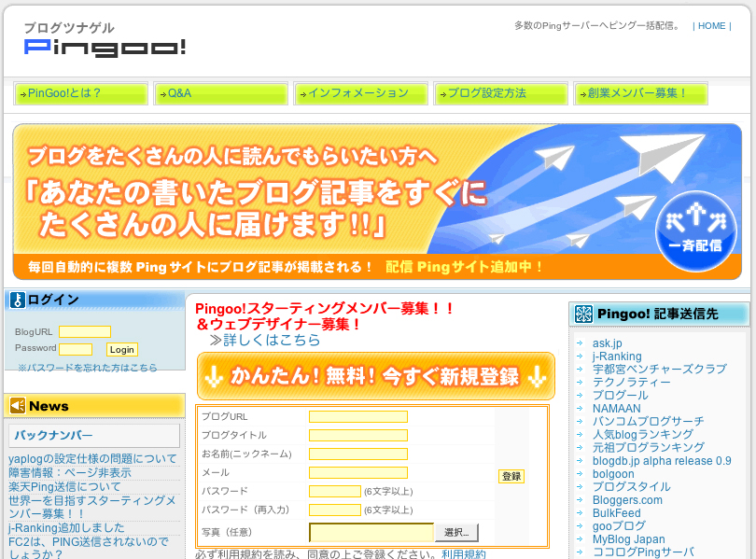The height and width of the screenshot is (559, 756).
Task: Open the forgot password link
Action: tap(88, 368)
